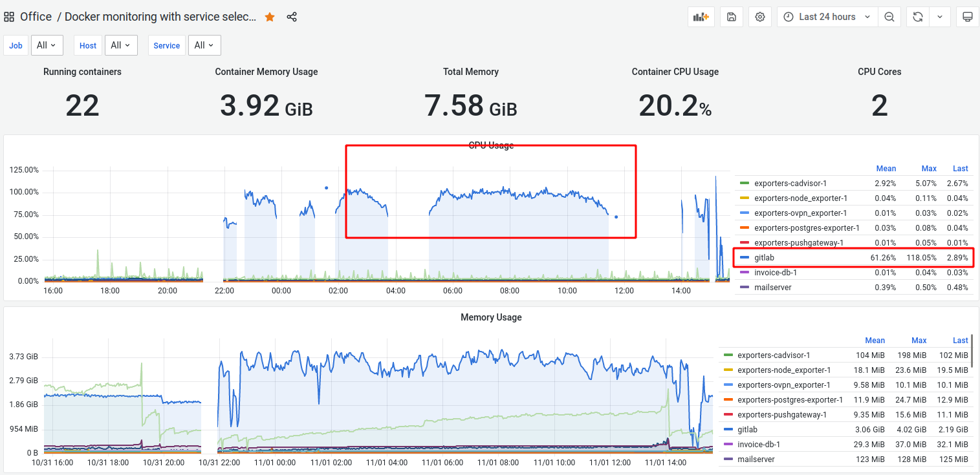Click exporters-cadvisor-1 in Memory legend
This screenshot has width=980, height=475.
[774, 355]
